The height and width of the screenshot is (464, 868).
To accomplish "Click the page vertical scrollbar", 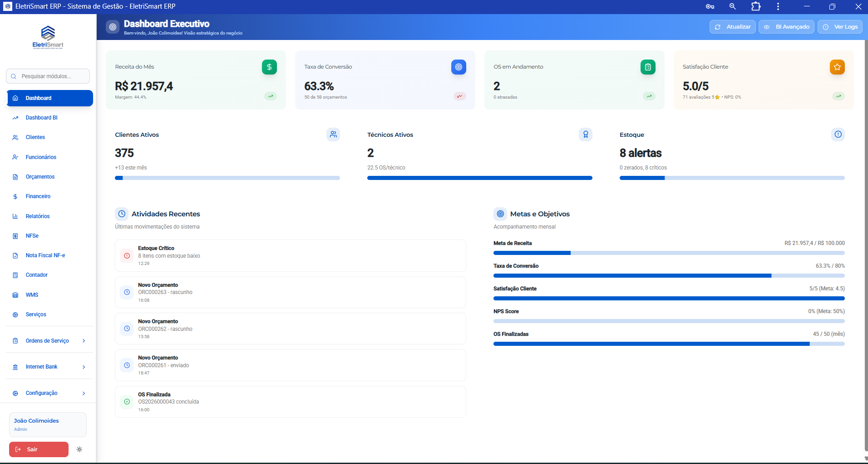I will 866,245.
